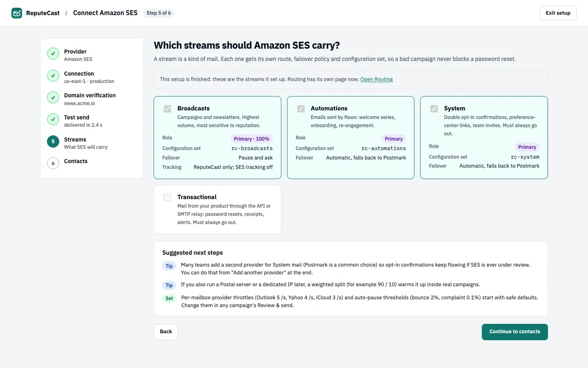Click the Provider step checkmark icon
This screenshot has height=368, width=588.
(x=53, y=54)
